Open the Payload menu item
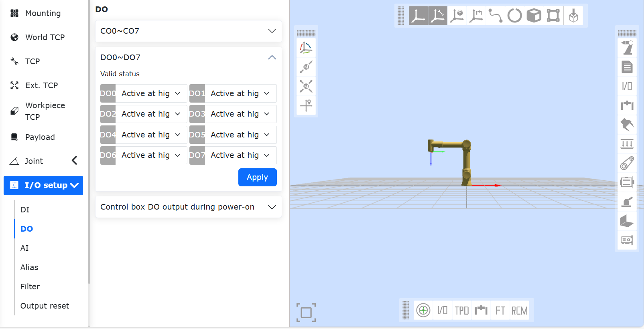Image resolution: width=644 pixels, height=329 pixels. [43, 137]
